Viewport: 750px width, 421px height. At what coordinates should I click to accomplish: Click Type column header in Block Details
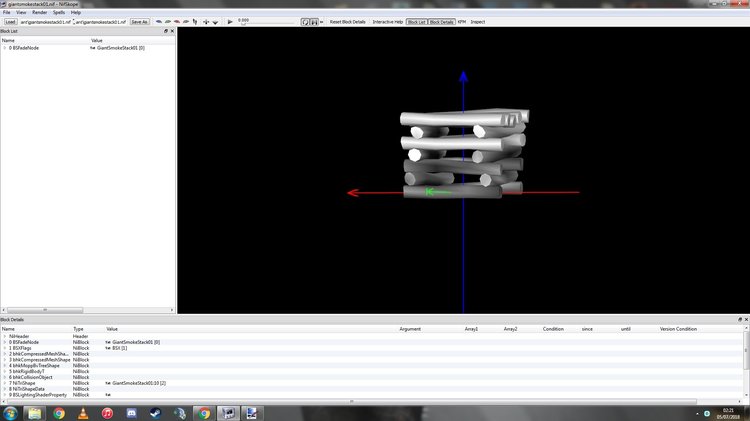tap(78, 329)
